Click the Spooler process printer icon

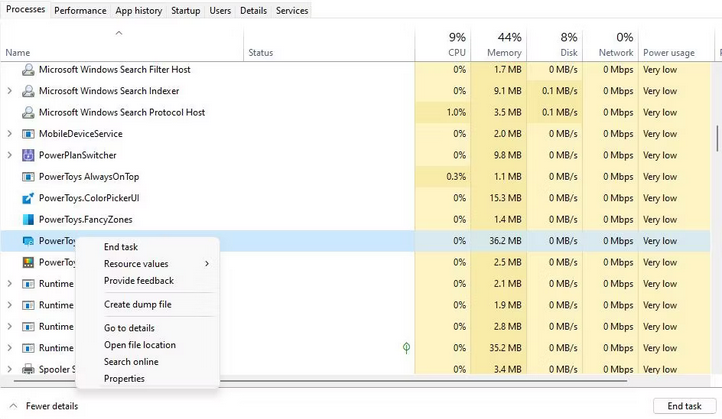[x=28, y=369]
